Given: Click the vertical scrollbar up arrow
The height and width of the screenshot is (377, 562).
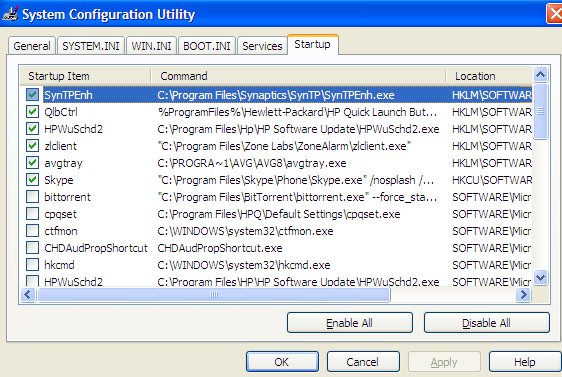Looking at the screenshot, I should [x=540, y=75].
